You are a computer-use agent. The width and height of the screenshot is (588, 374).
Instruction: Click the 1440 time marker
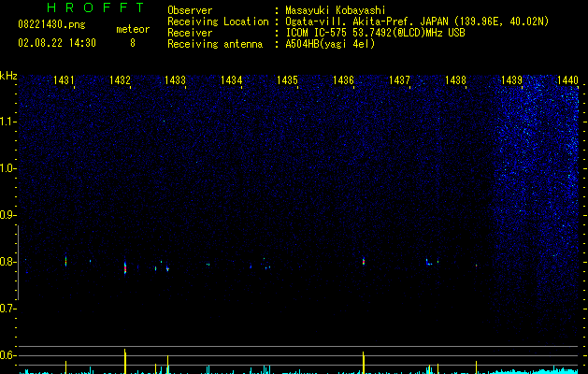tap(567, 80)
